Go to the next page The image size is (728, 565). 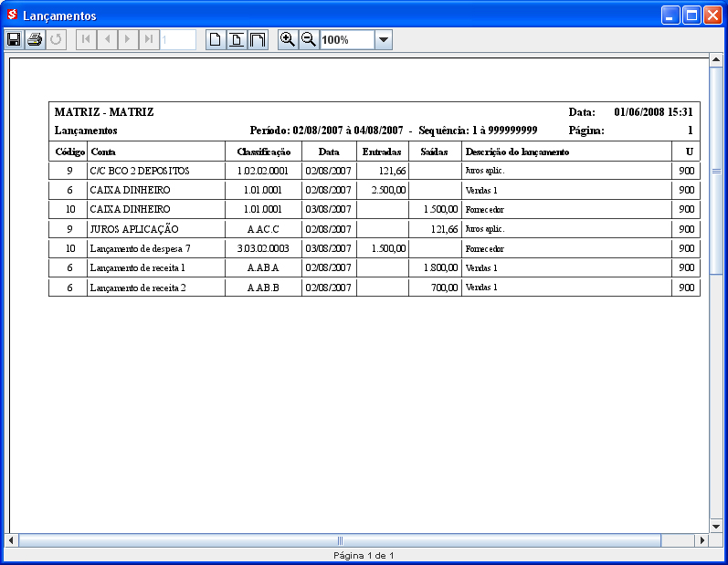(128, 39)
